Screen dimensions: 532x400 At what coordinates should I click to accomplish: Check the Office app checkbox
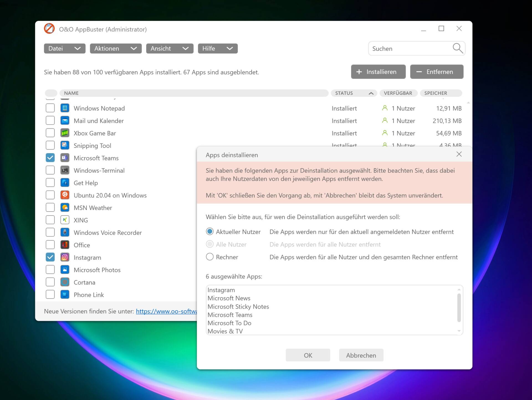pos(50,245)
